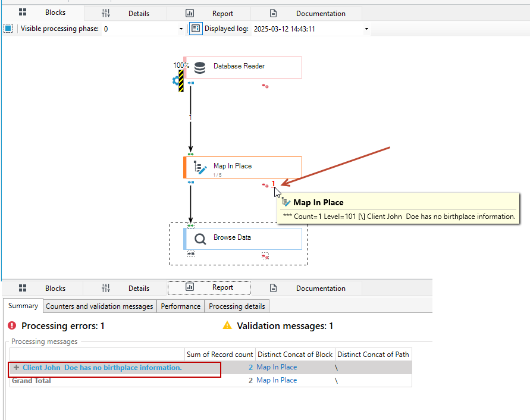
Task: Click the blue gear icon beside Database Reader
Action: pos(175,80)
